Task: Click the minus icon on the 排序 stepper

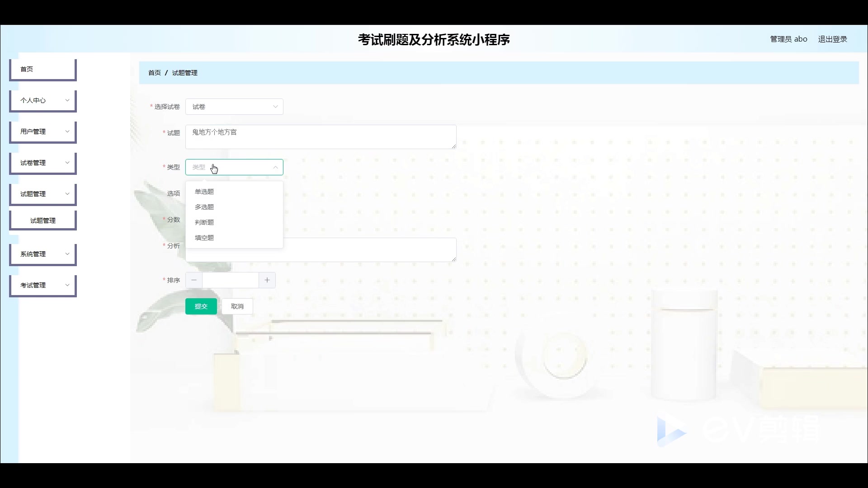Action: coord(193,280)
